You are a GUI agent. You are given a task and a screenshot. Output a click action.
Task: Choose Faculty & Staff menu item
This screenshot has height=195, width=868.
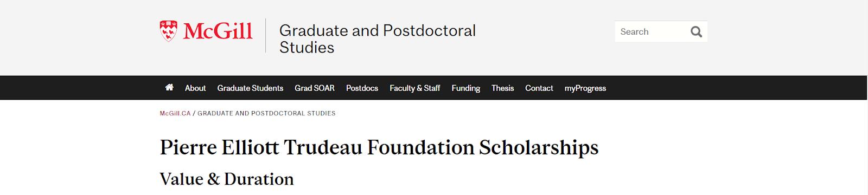pyautogui.click(x=415, y=88)
